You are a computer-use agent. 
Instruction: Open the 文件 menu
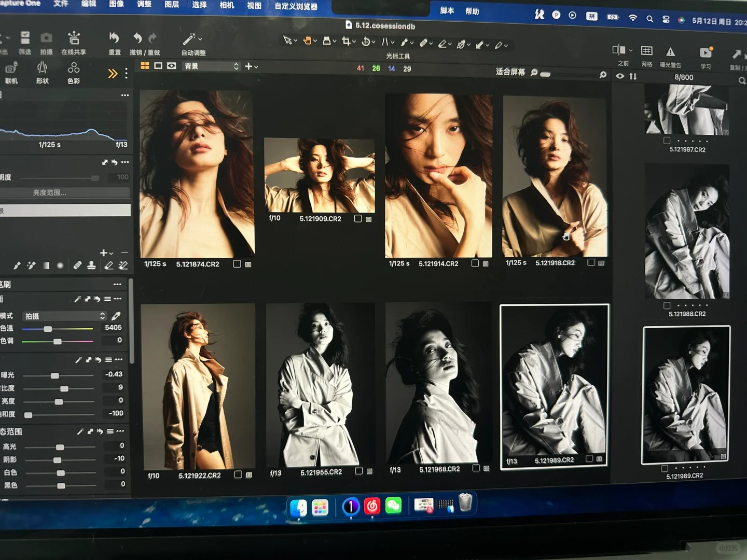(x=61, y=4)
